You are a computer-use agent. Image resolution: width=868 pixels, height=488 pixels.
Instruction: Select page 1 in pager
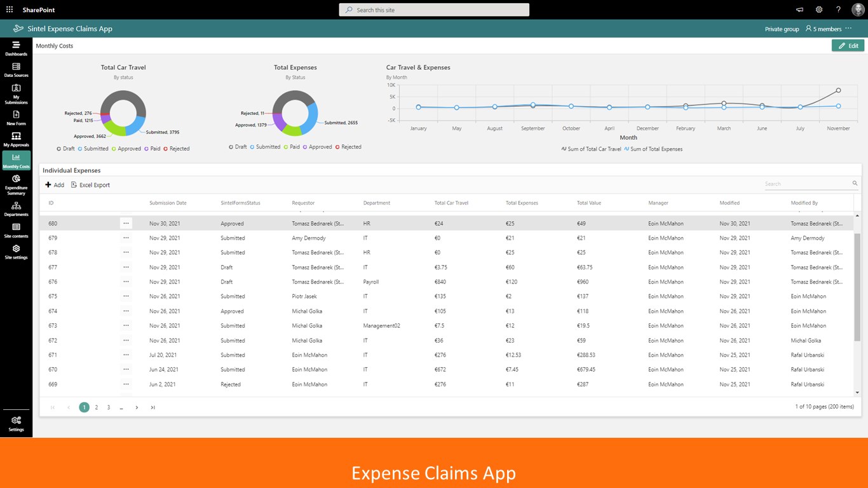click(84, 407)
